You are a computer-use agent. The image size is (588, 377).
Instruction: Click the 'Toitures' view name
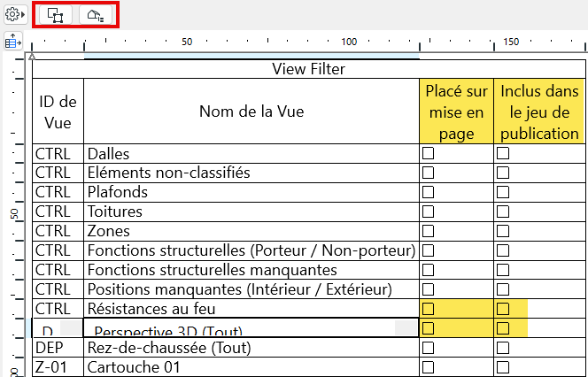tap(251, 212)
